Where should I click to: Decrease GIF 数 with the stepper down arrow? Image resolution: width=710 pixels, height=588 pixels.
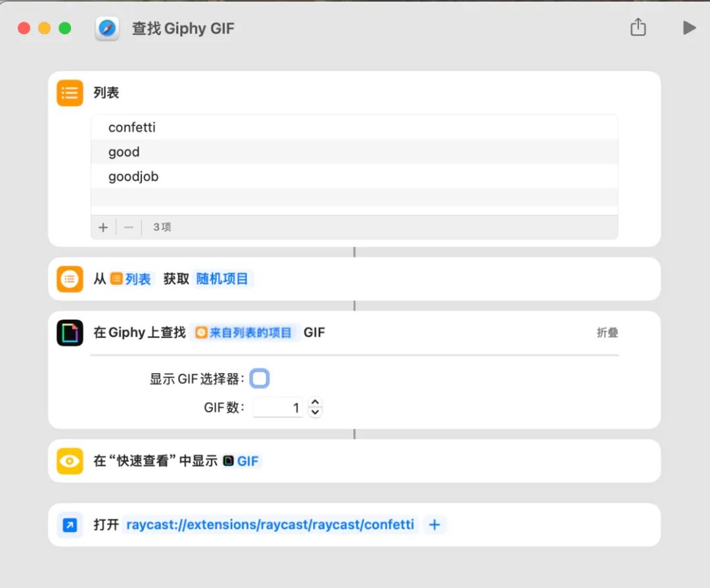[315, 412]
